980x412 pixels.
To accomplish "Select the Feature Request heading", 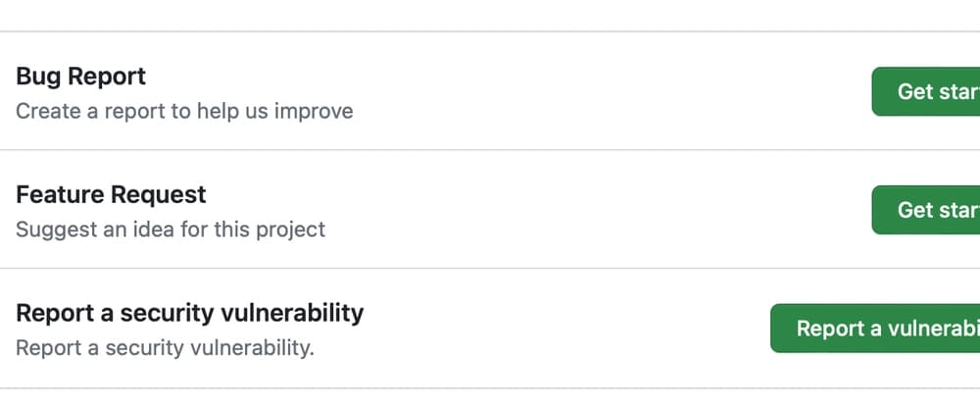I will click(111, 195).
